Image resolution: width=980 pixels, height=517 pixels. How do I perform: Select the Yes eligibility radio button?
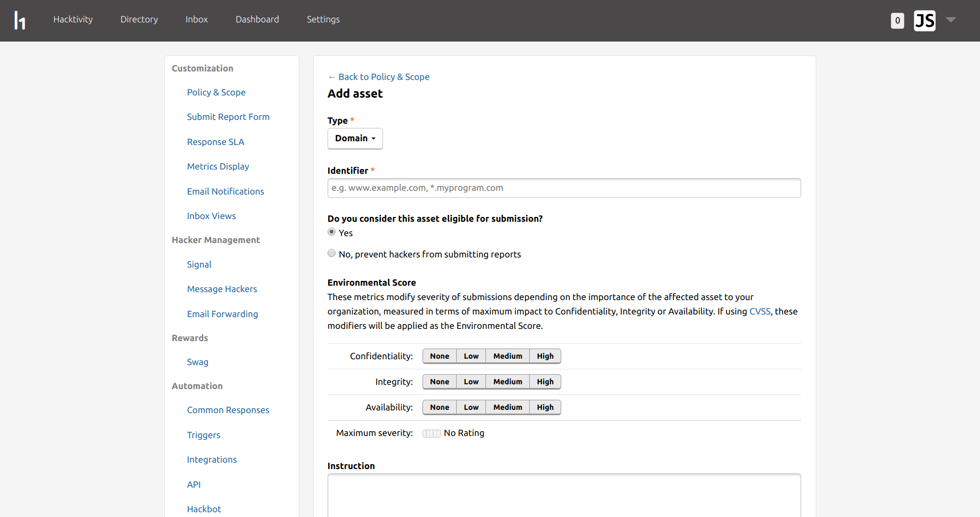click(x=332, y=232)
